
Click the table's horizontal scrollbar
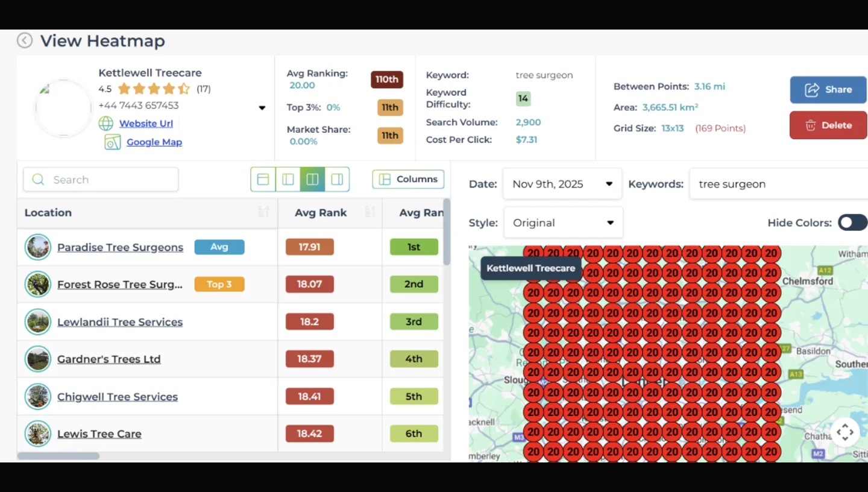pyautogui.click(x=58, y=456)
